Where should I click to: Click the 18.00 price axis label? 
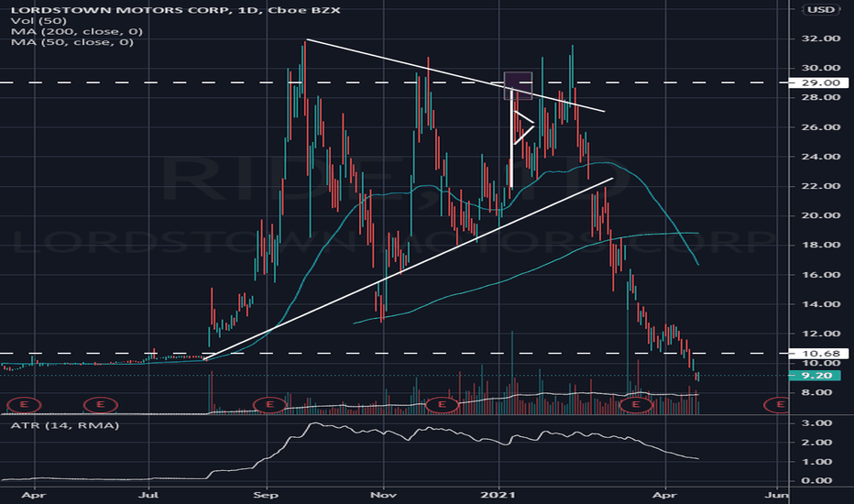point(821,245)
